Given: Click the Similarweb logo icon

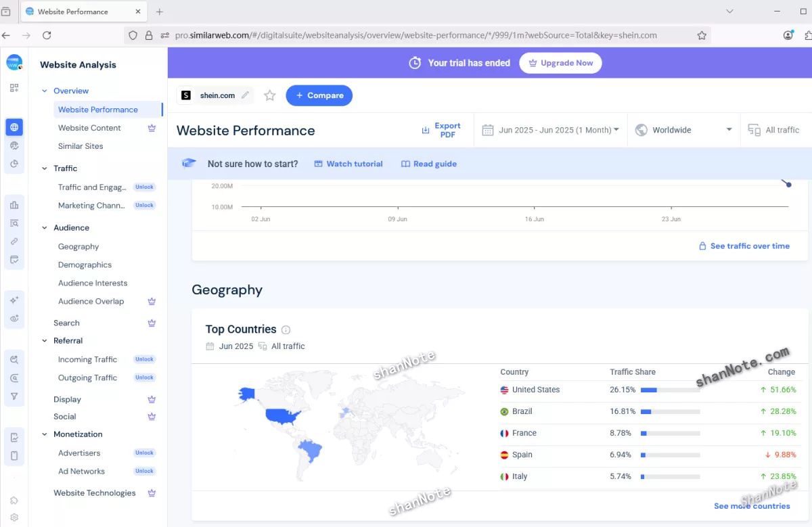Looking at the screenshot, I should 14,62.
